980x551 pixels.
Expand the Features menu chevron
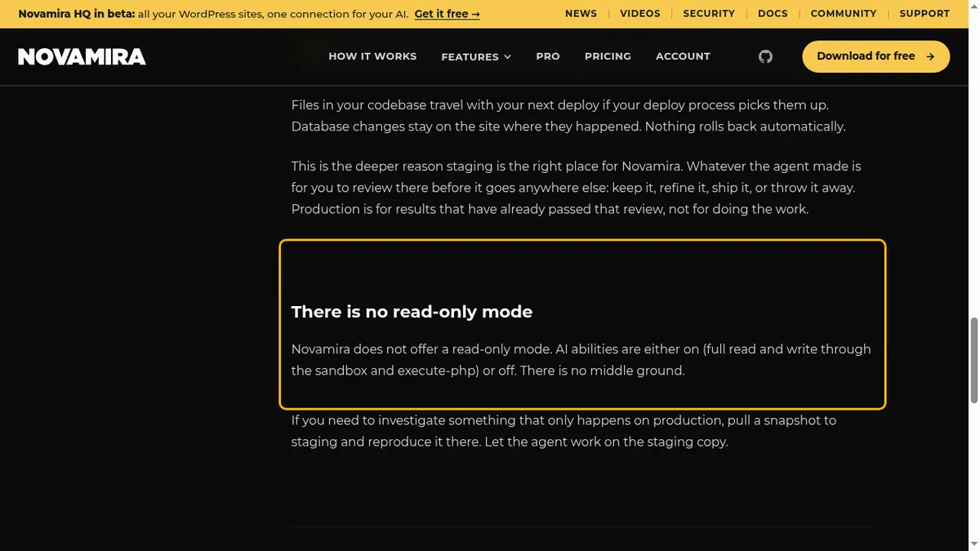point(507,57)
